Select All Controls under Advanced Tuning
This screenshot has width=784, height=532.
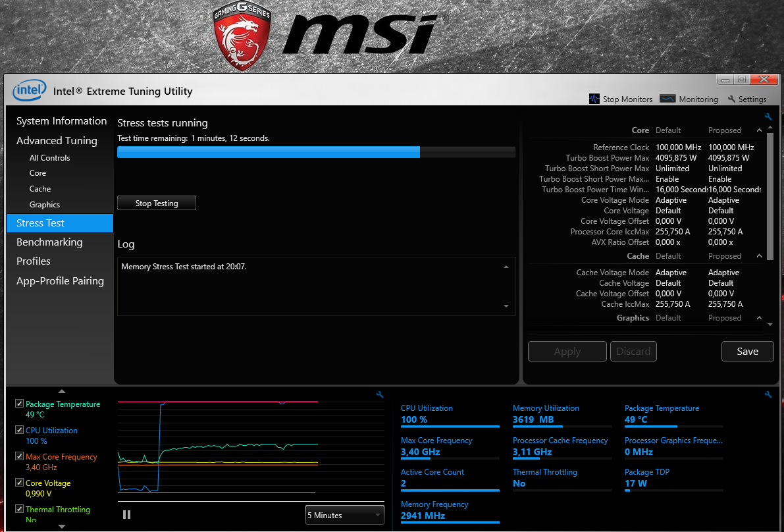click(x=49, y=158)
